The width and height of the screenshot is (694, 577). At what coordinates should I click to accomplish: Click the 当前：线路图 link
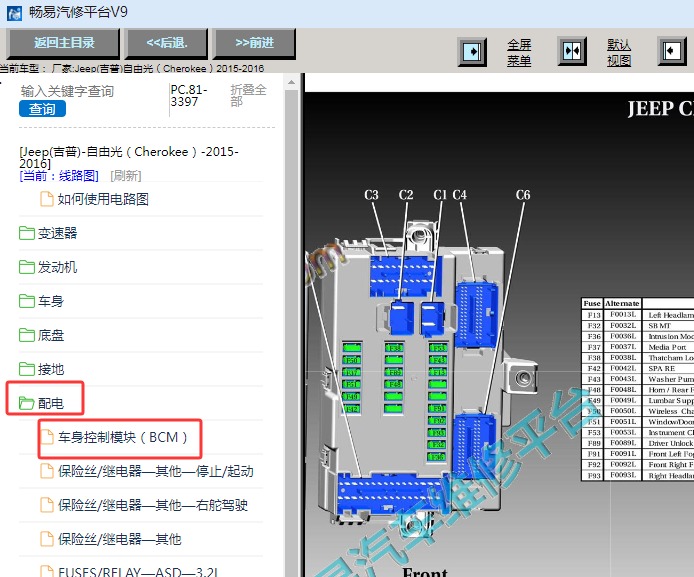tap(59, 176)
